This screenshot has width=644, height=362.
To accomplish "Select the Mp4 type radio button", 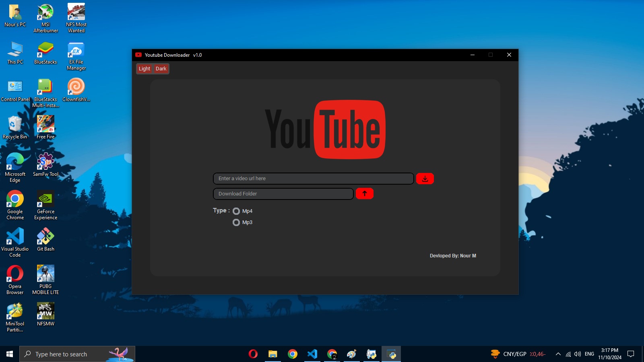I will 236,211.
